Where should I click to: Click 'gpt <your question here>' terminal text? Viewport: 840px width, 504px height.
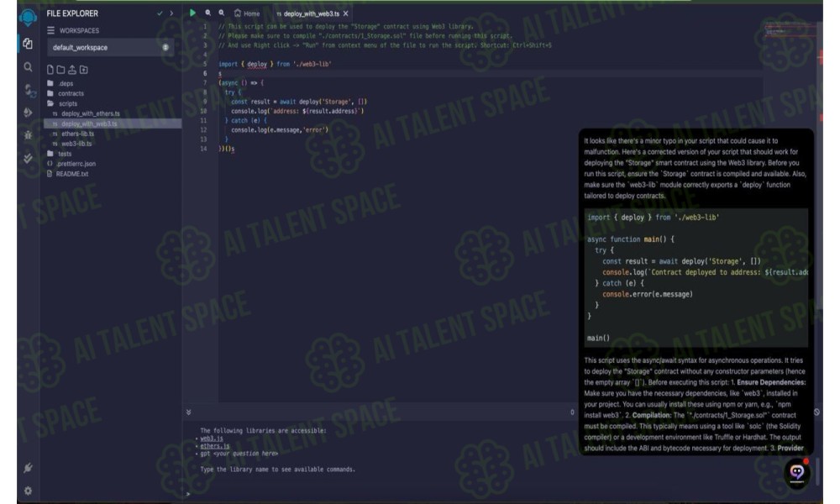point(239,453)
